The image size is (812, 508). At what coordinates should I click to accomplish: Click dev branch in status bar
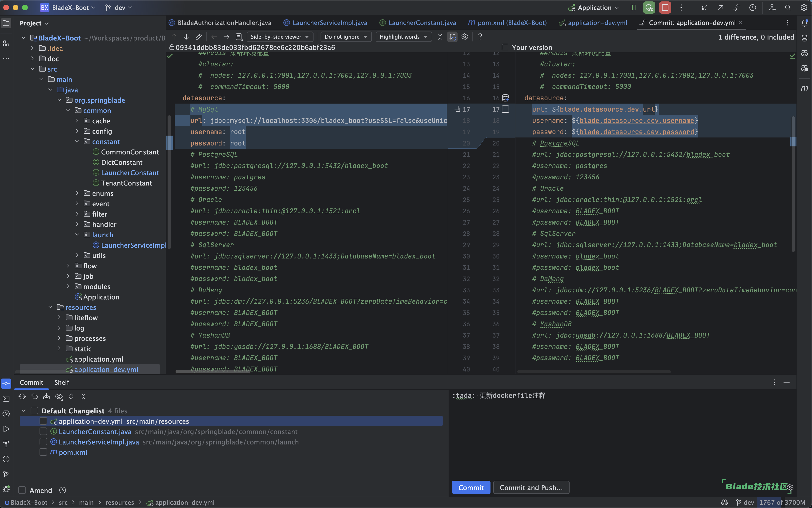point(745,502)
